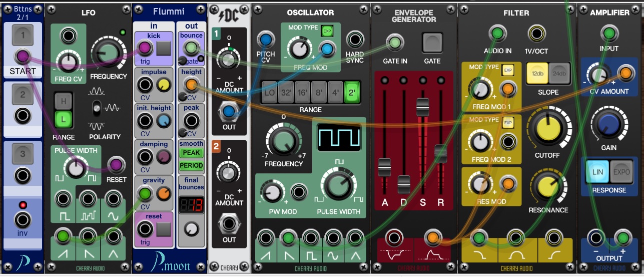Screen dimensions: 644x277
Task: Select the 8' oscillator range
Action: coord(319,92)
